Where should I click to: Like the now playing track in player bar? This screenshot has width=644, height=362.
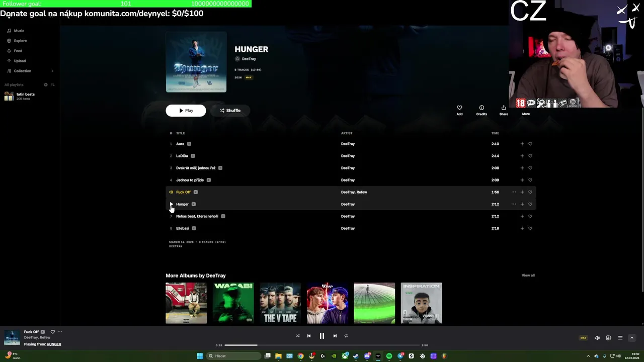(52, 332)
